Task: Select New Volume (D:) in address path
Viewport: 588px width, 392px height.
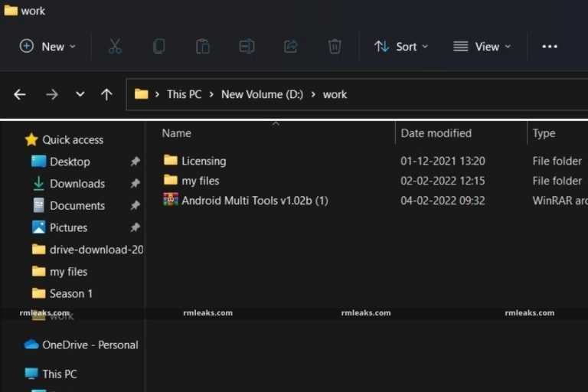Action: coord(262,94)
